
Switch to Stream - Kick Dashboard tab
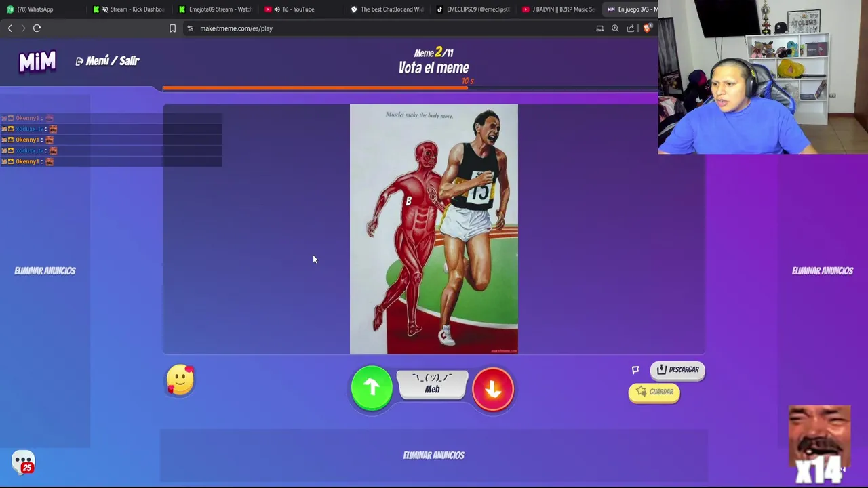pyautogui.click(x=129, y=9)
